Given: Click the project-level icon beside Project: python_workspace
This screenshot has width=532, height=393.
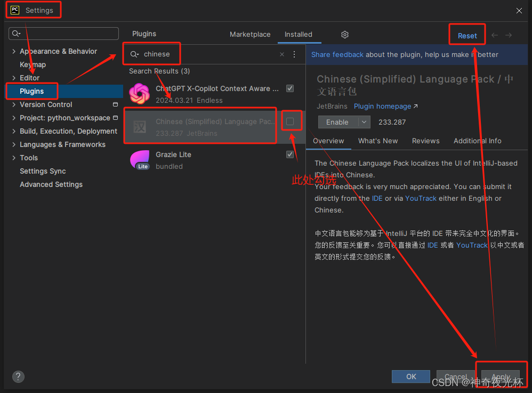Looking at the screenshot, I should [115, 118].
